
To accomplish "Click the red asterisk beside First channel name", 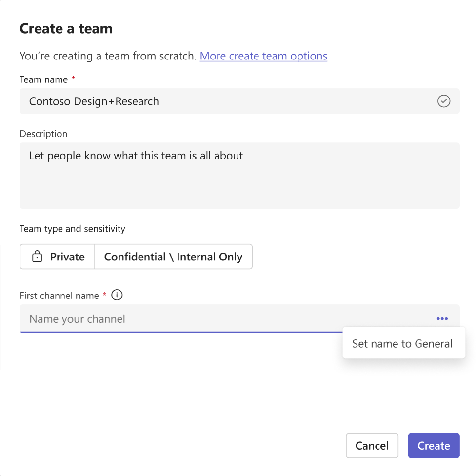I will [104, 295].
